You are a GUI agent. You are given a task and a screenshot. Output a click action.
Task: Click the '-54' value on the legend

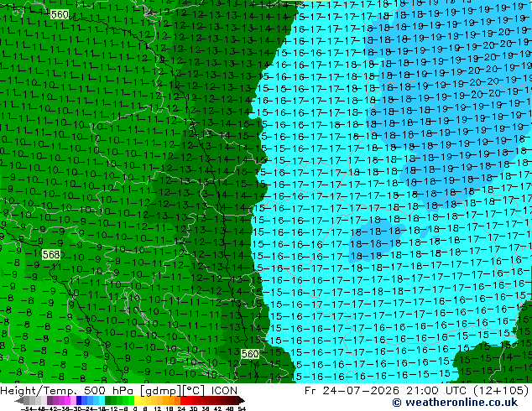point(29,408)
